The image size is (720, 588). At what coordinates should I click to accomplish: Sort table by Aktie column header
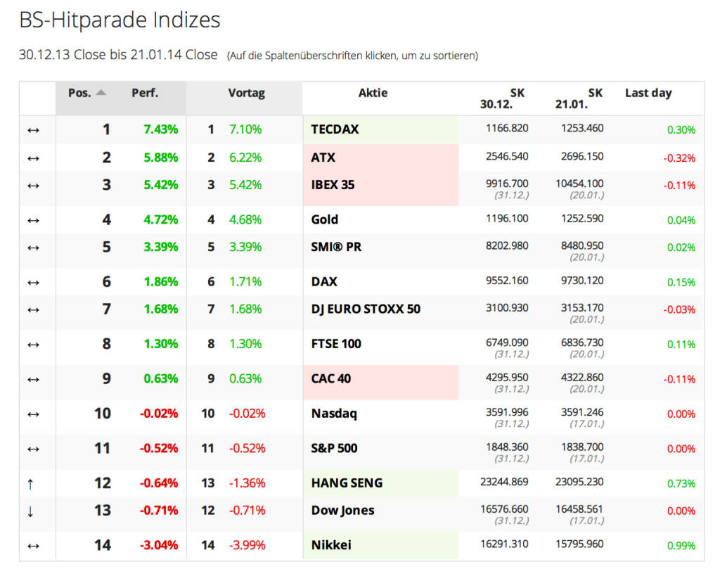click(373, 93)
